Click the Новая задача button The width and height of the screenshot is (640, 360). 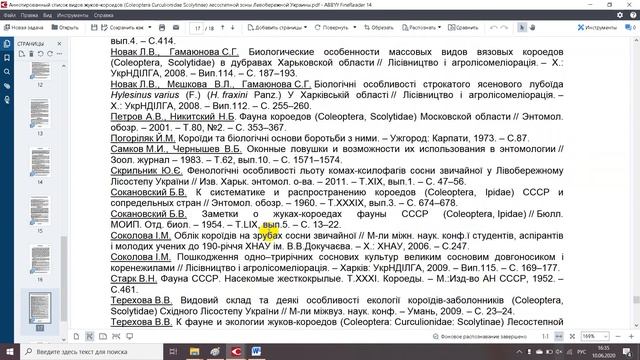click(x=24, y=27)
